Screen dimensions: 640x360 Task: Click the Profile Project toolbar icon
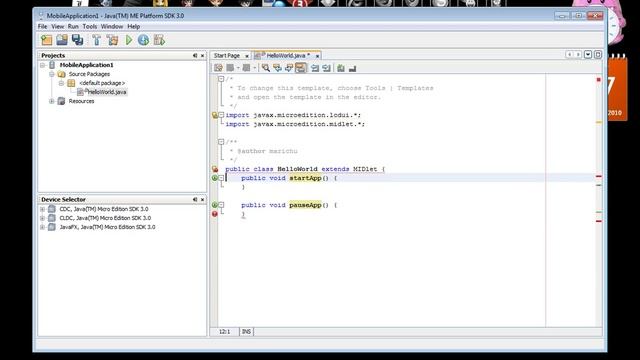159,40
